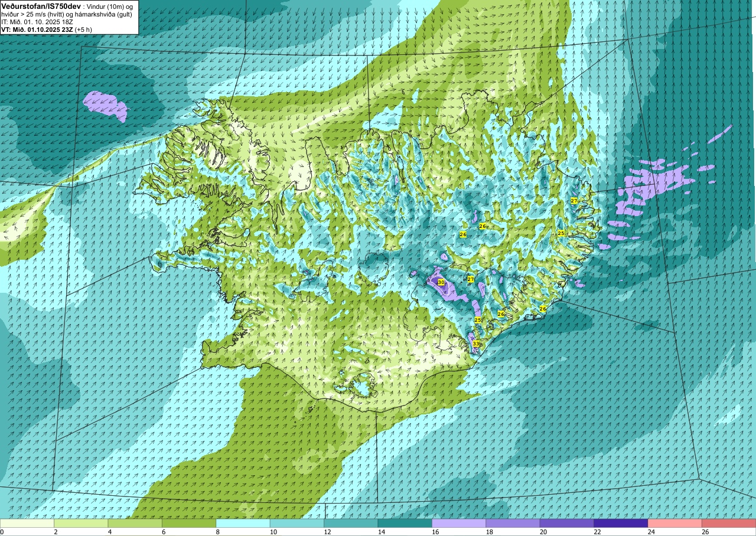
Task: Click the 'hviður > 25 m/s' description line
Action: [67, 14]
